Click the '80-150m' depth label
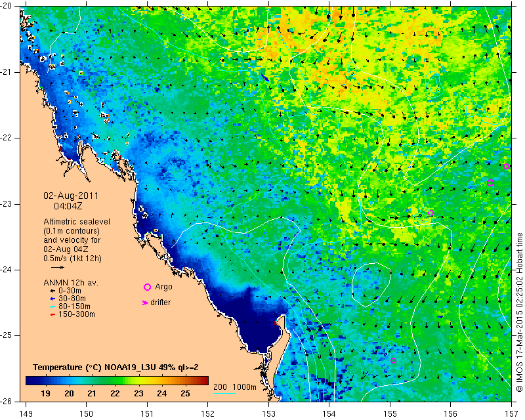 [74, 306]
